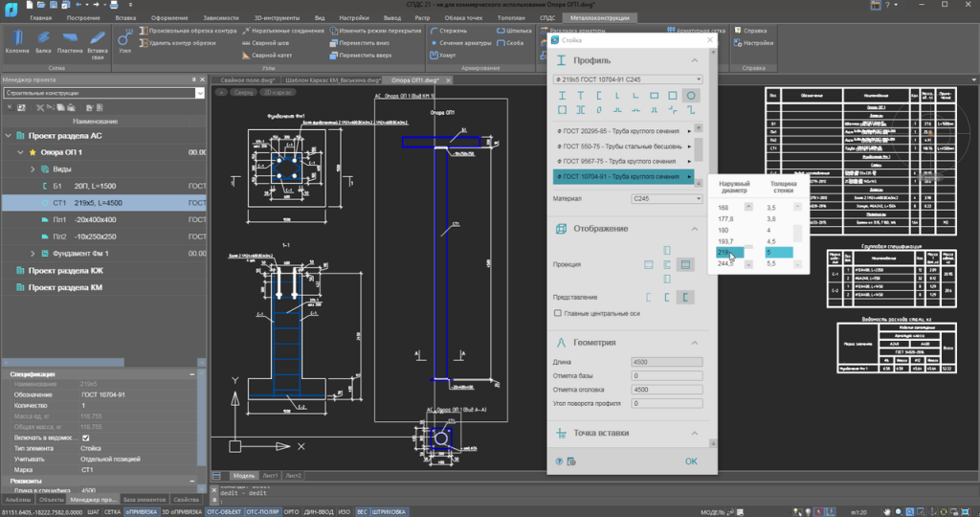Click the Длина input field

[666, 362]
